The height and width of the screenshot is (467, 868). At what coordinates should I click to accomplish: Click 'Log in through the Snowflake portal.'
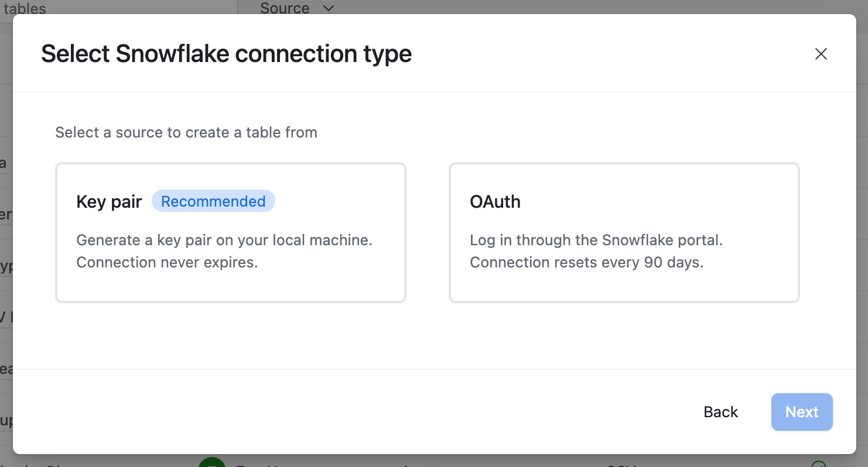596,241
